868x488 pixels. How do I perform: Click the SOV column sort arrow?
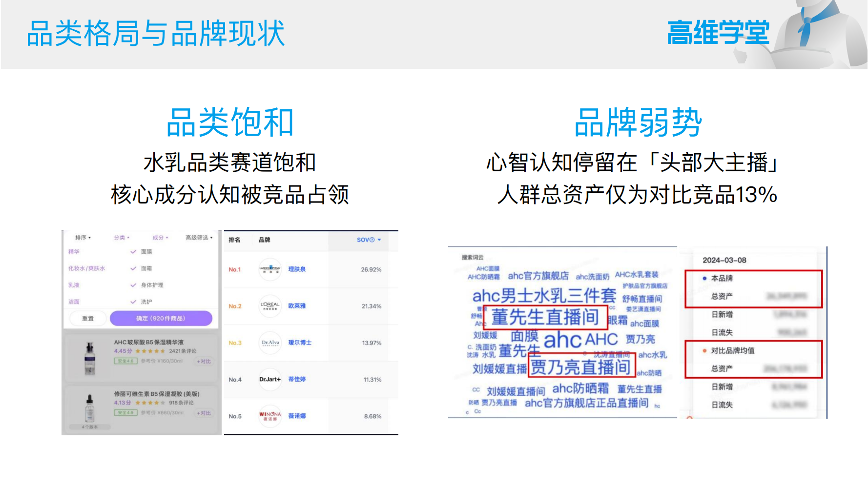pos(379,240)
